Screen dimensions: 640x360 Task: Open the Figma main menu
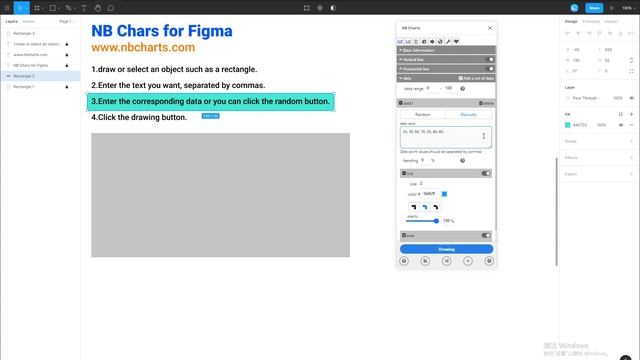pyautogui.click(x=7, y=8)
